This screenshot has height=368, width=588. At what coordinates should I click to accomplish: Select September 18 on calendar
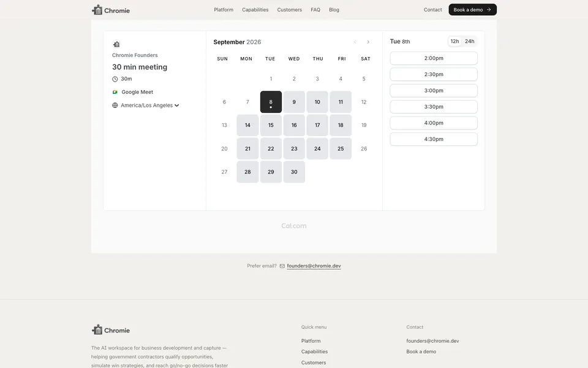click(341, 125)
